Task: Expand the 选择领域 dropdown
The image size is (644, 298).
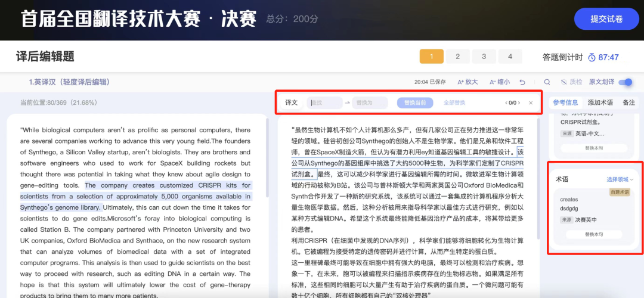Action: coord(620,179)
